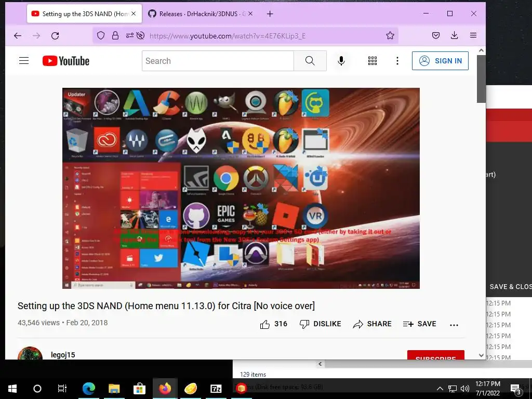The width and height of the screenshot is (532, 399).
Task: Open the Citra lemon icon in the taskbar
Action: click(190, 389)
